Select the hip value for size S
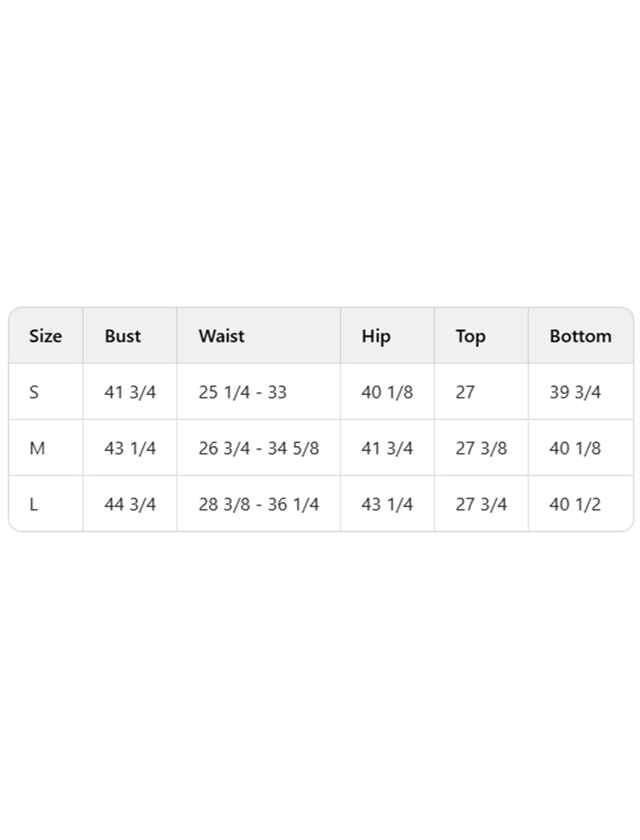This screenshot has height=840, width=640. (387, 392)
